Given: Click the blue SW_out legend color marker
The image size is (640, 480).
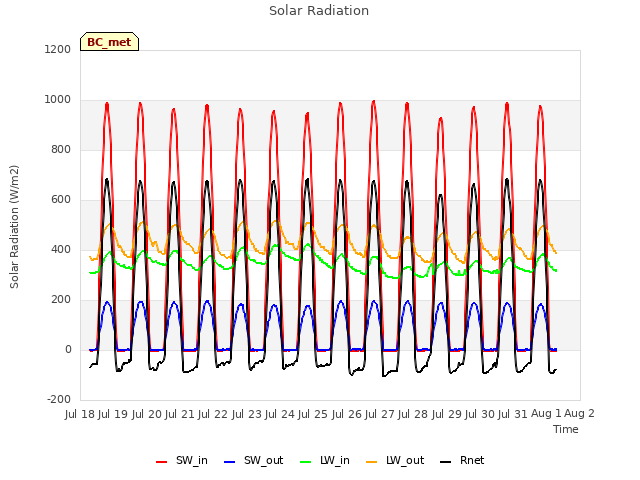Looking at the screenshot, I should click(230, 462).
